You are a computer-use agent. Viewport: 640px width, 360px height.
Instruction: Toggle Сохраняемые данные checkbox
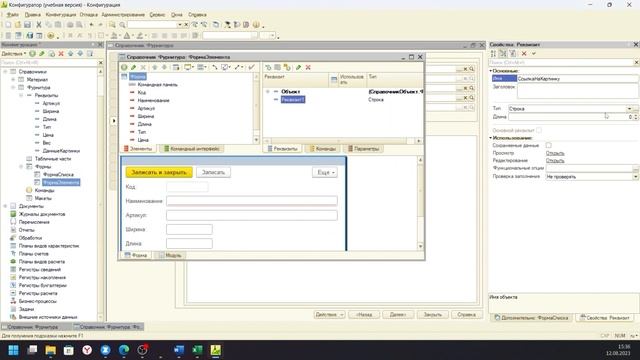click(x=549, y=145)
